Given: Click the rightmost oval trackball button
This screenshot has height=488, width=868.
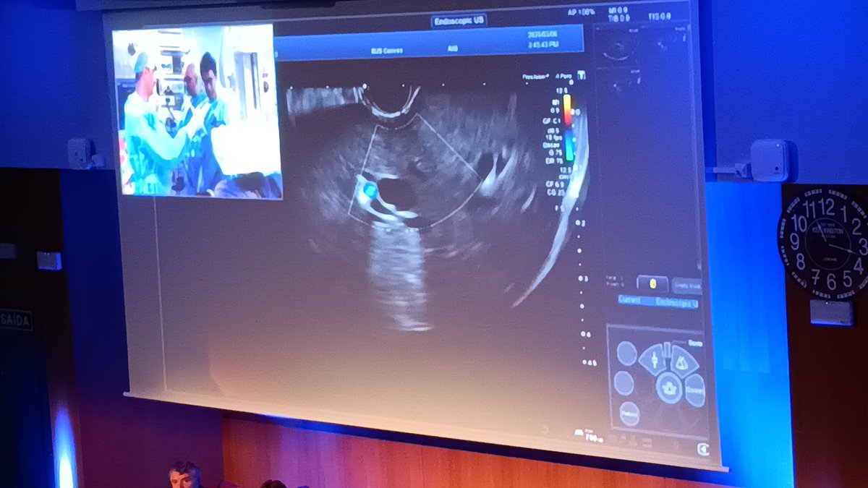Looking at the screenshot, I should pos(695,390).
